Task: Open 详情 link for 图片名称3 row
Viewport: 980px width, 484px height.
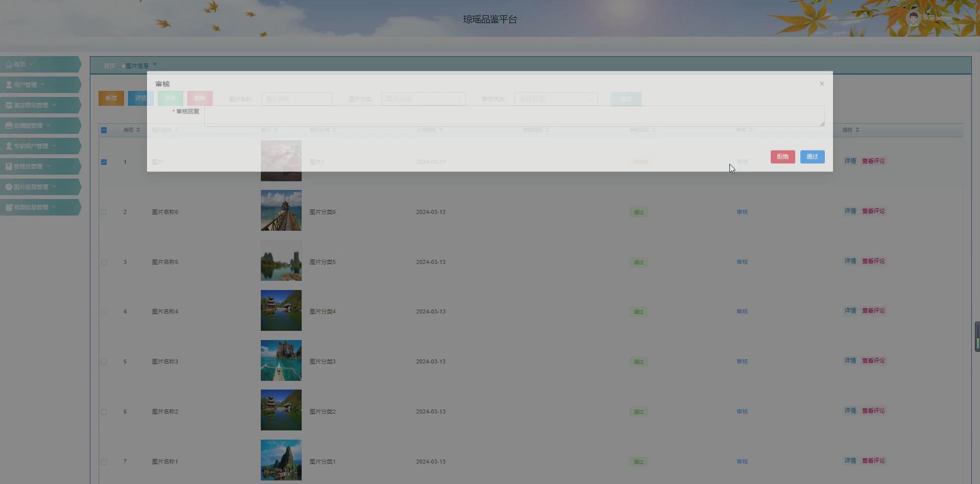Action: tap(850, 360)
